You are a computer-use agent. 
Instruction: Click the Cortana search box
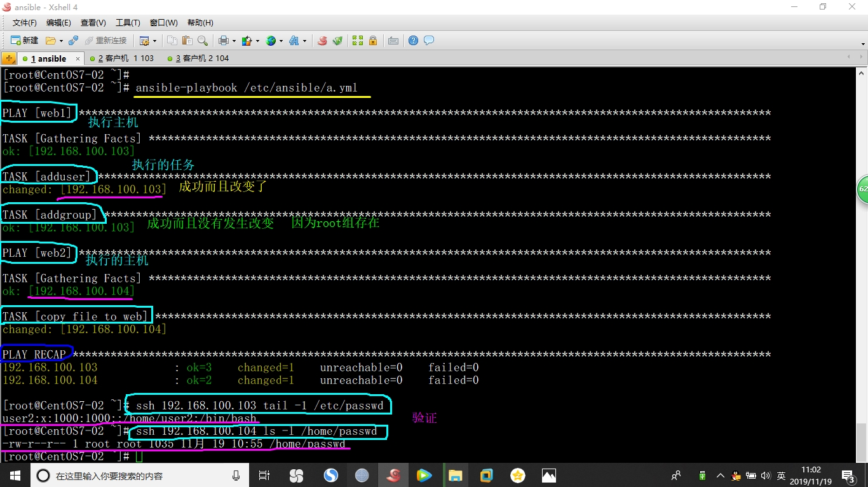pyautogui.click(x=139, y=475)
